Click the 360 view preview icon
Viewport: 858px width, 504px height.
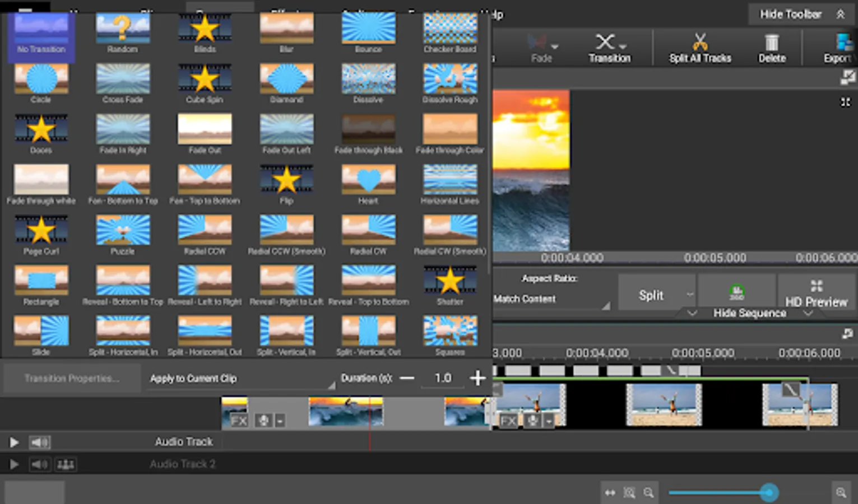[736, 292]
